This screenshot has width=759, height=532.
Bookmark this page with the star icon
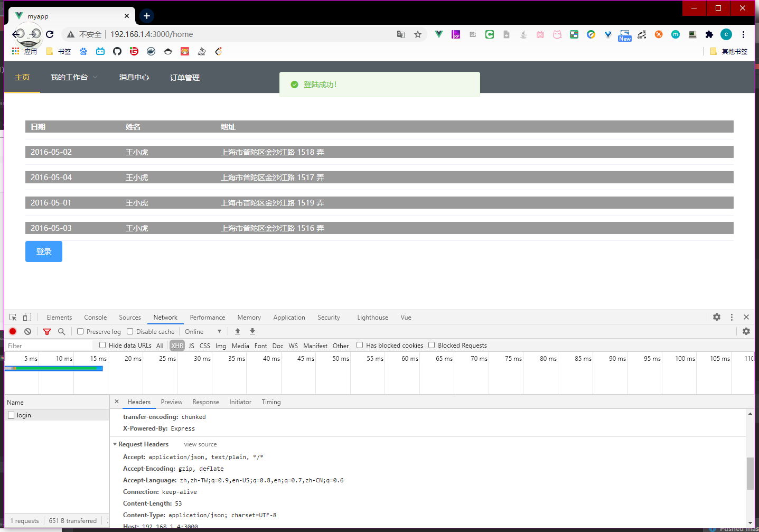coord(418,34)
